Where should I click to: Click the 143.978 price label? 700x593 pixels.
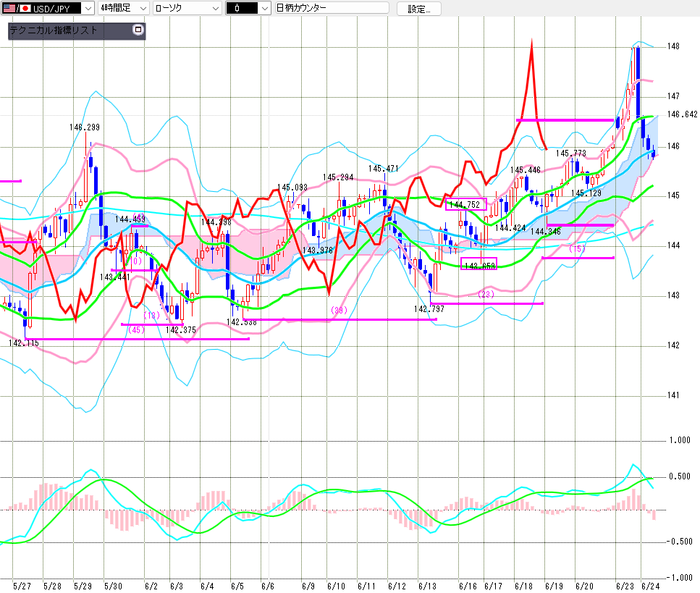click(x=318, y=250)
